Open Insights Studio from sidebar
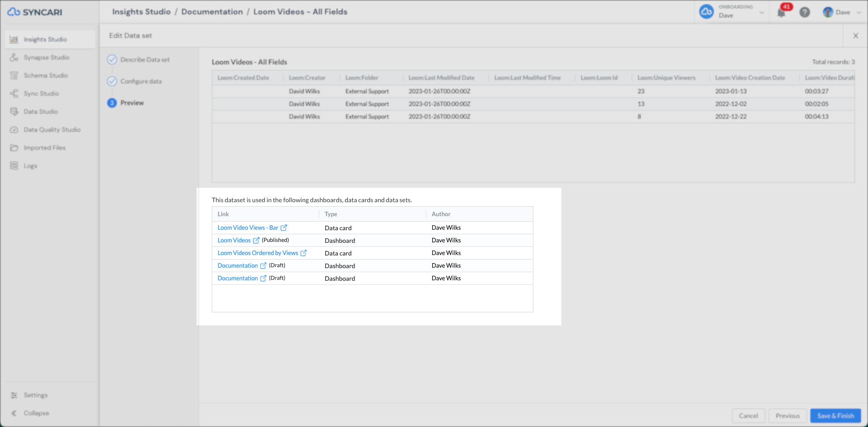Image resolution: width=868 pixels, height=427 pixels. coord(50,39)
